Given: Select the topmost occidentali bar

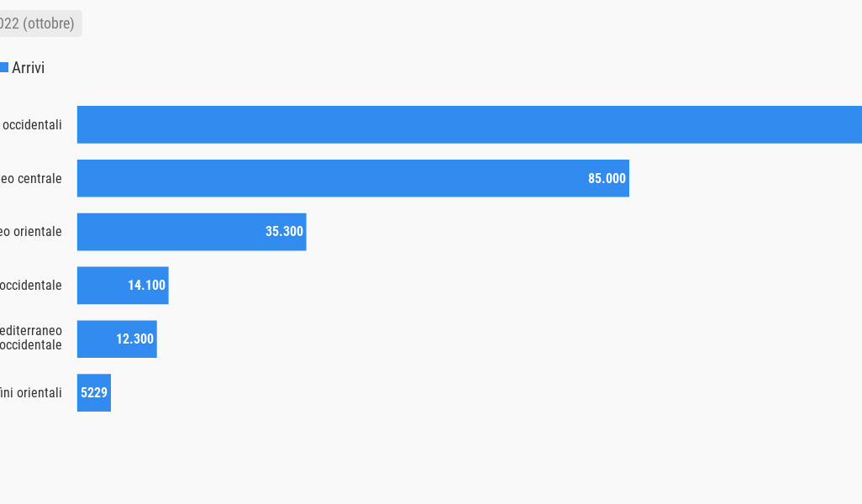Looking at the screenshot, I should click(470, 125).
